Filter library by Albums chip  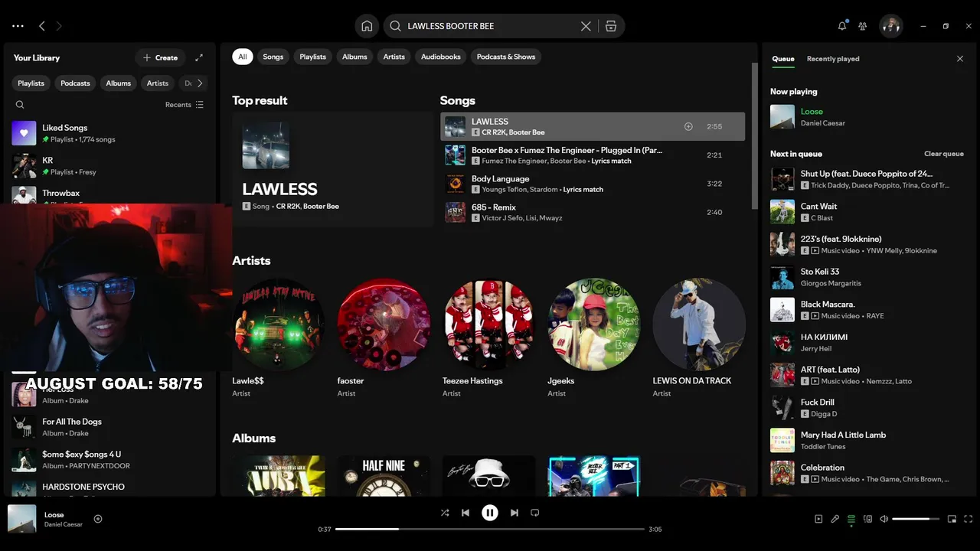[119, 83]
